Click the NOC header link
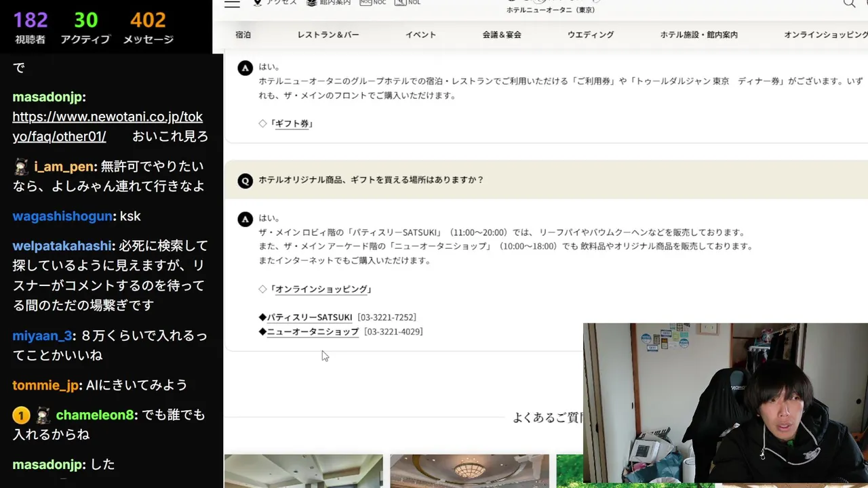Viewport: 868px width, 488px height. tap(372, 3)
